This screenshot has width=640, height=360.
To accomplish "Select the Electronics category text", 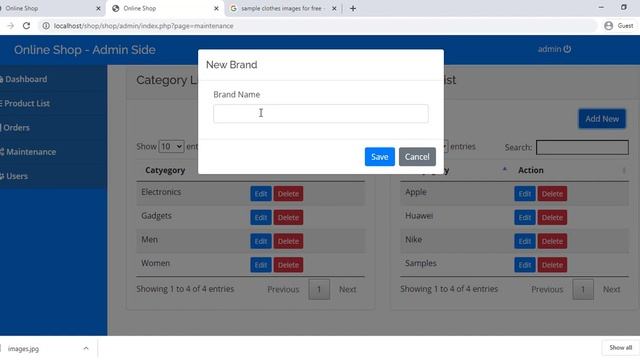I will 161,192.
